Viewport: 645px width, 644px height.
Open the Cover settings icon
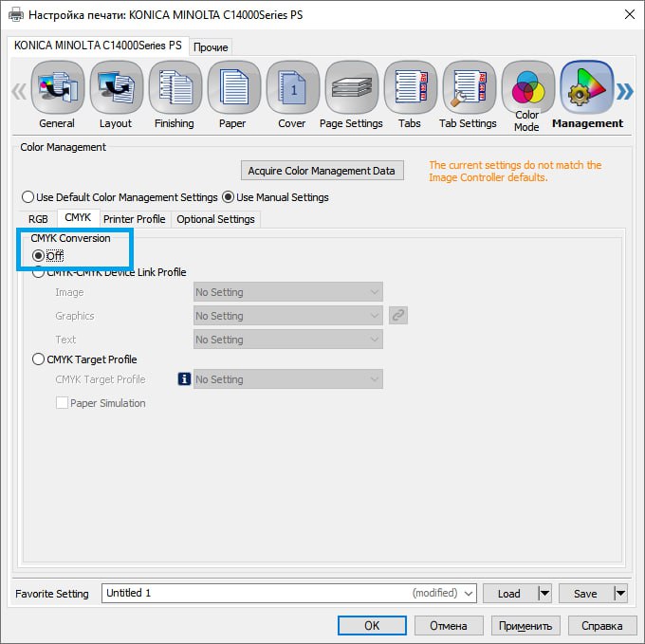292,87
